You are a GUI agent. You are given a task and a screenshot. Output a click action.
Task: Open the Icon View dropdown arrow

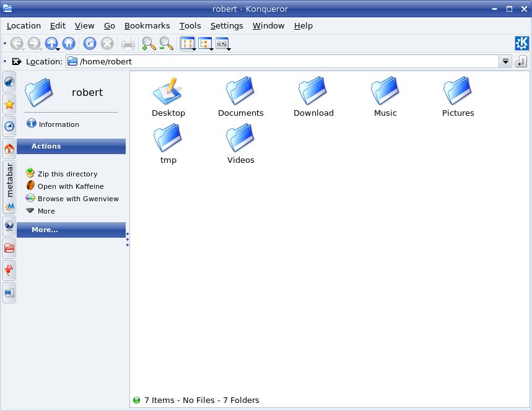pyautogui.click(x=194, y=50)
